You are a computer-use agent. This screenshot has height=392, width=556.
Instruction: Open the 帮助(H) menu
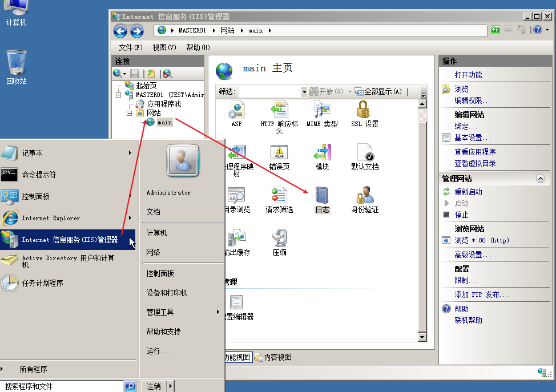click(x=198, y=47)
